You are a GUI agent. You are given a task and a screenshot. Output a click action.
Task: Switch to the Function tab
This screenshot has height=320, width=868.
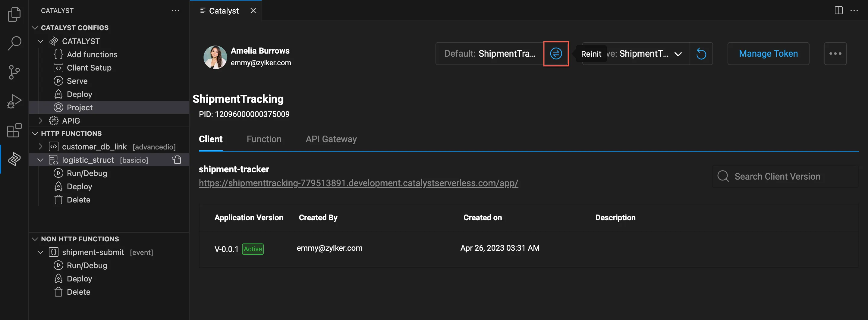click(264, 139)
